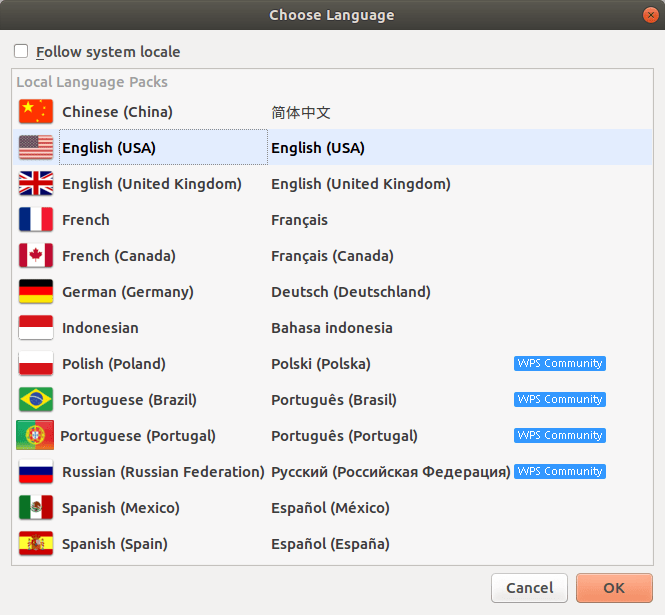Click the China flag icon

pos(36,112)
